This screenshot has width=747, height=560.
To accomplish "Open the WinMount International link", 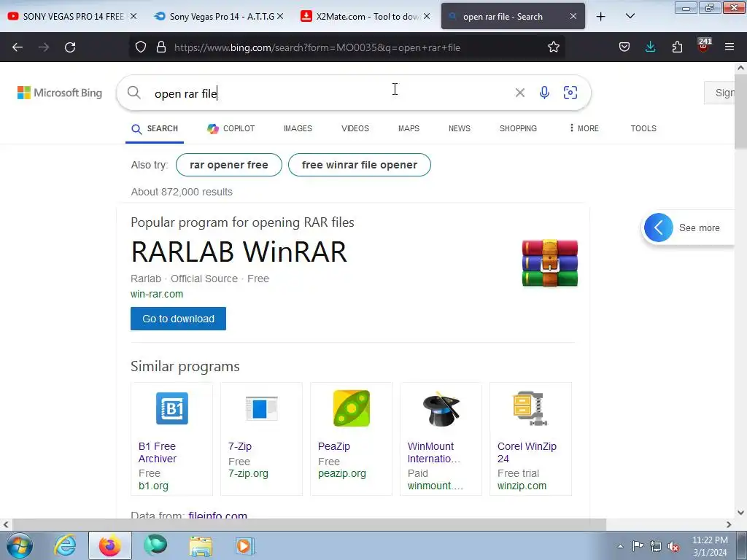I will [434, 452].
